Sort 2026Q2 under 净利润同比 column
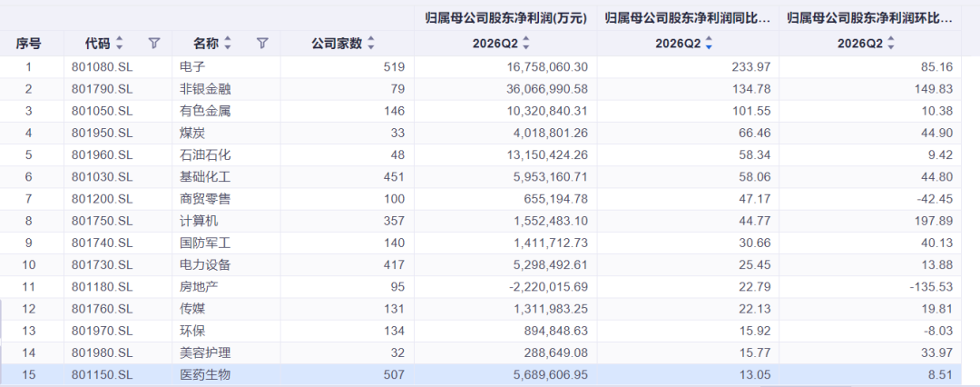Screen dimensions: 980x387 click(x=708, y=44)
